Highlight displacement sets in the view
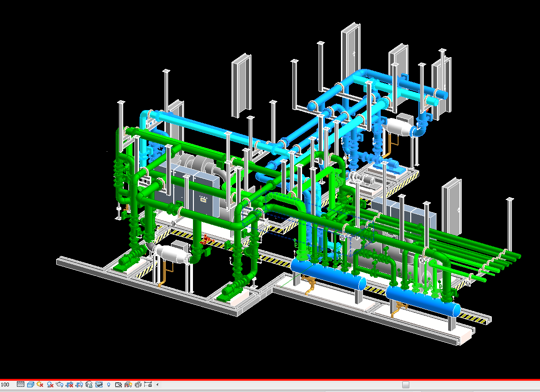Screen dimensions: 540x392 pos(138,385)
